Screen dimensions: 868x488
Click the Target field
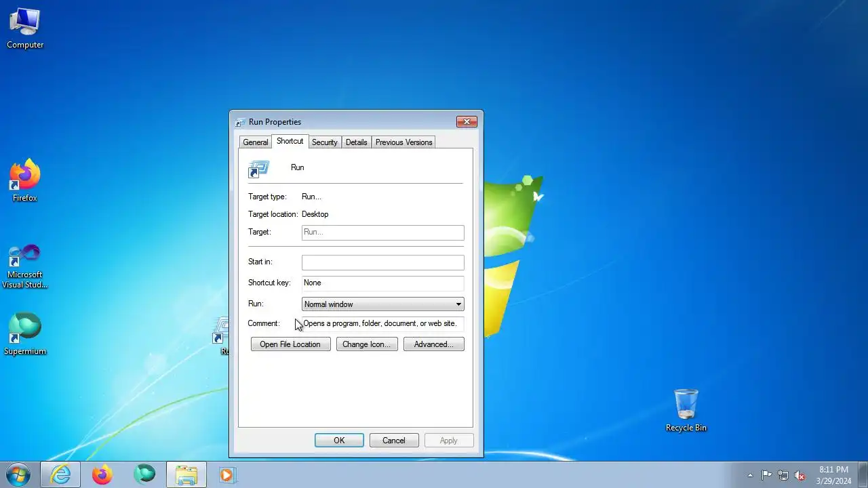[x=383, y=232]
